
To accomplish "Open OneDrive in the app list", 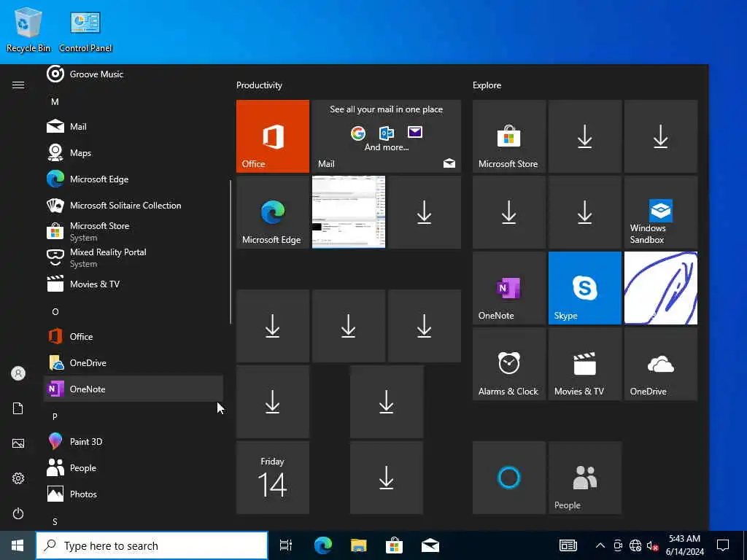I will (x=133, y=362).
